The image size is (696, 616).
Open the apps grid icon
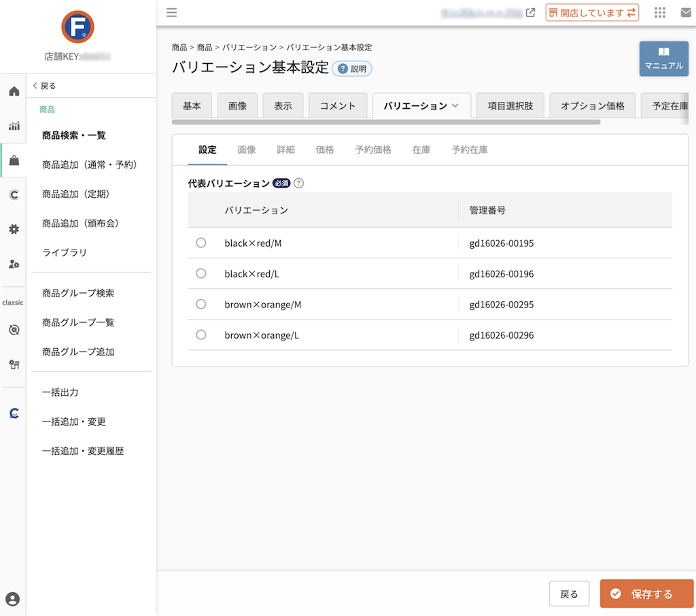660,12
